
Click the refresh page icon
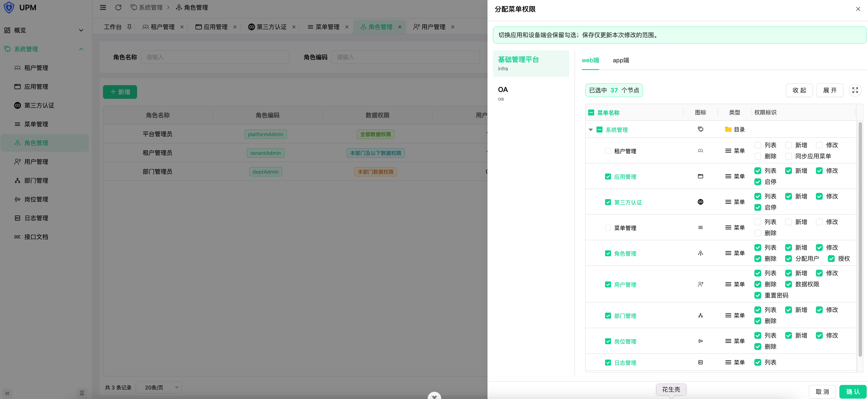(x=118, y=7)
